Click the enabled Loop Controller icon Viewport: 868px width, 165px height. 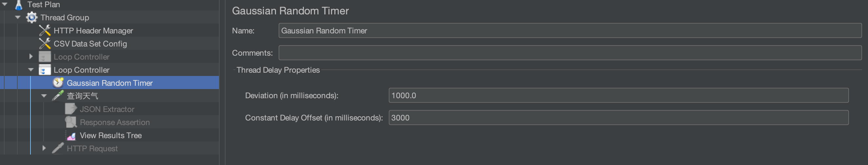tap(45, 70)
